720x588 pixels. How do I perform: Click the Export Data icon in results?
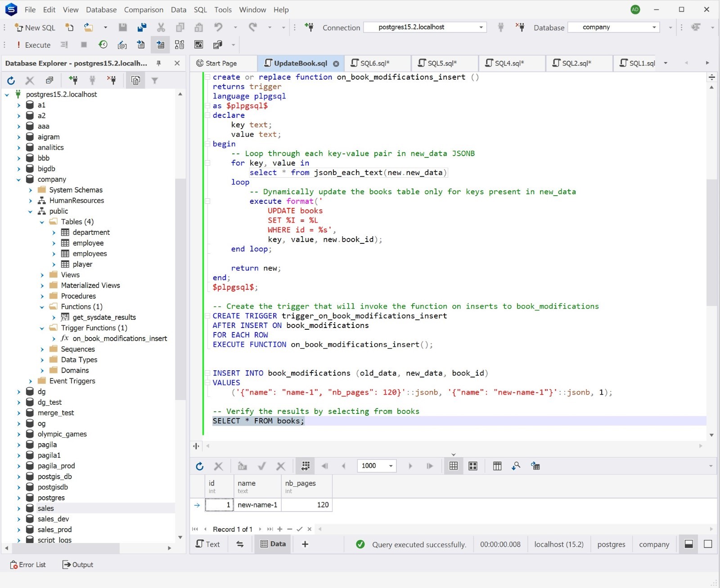coord(535,466)
